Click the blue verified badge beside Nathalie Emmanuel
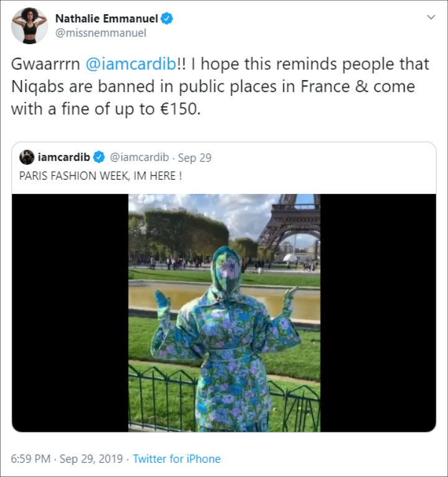 [167, 19]
